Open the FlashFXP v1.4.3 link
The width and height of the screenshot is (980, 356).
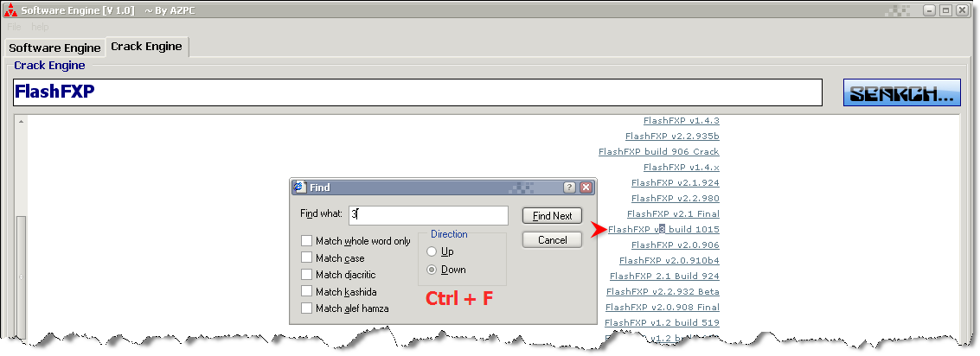point(682,121)
